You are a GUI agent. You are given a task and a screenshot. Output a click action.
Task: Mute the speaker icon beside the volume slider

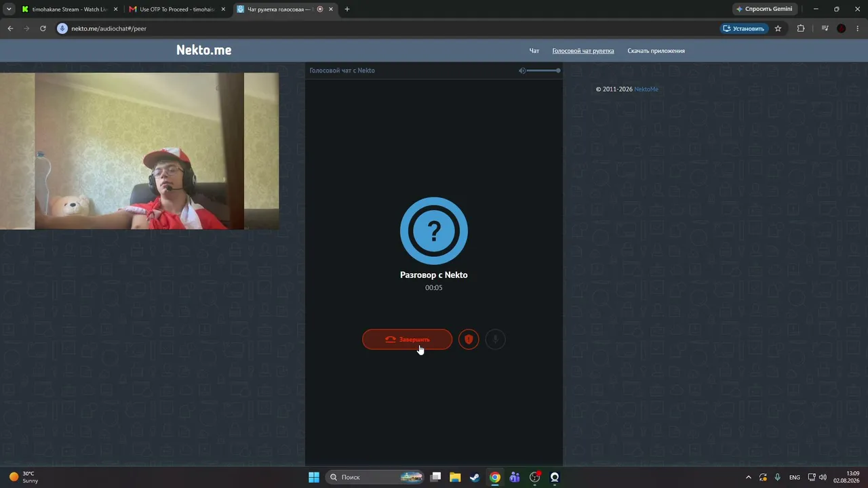click(522, 70)
